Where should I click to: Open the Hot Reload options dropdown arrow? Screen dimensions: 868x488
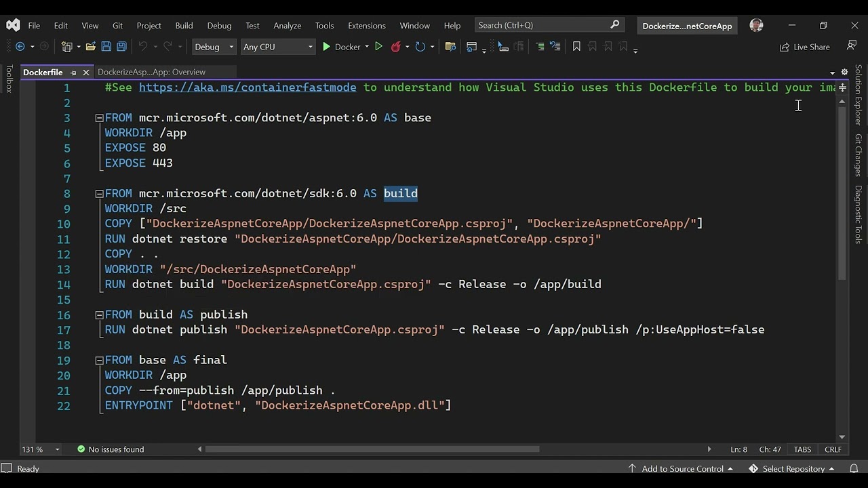pyautogui.click(x=407, y=47)
